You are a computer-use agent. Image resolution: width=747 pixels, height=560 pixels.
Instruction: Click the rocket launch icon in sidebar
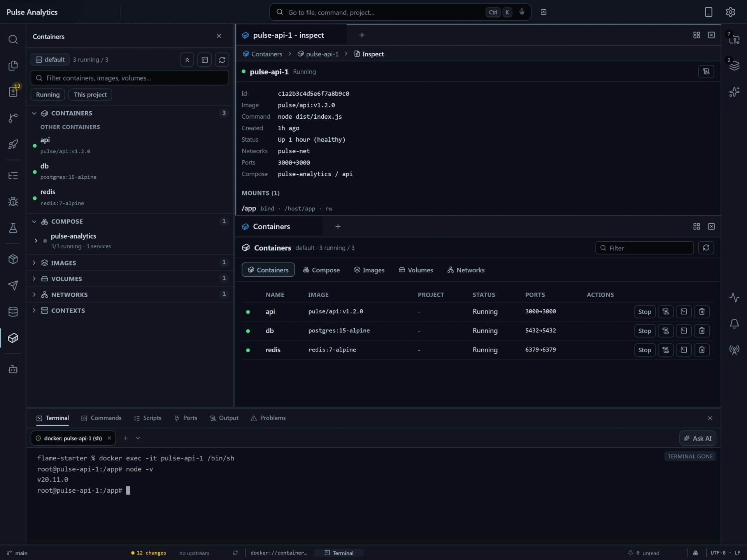click(x=13, y=144)
